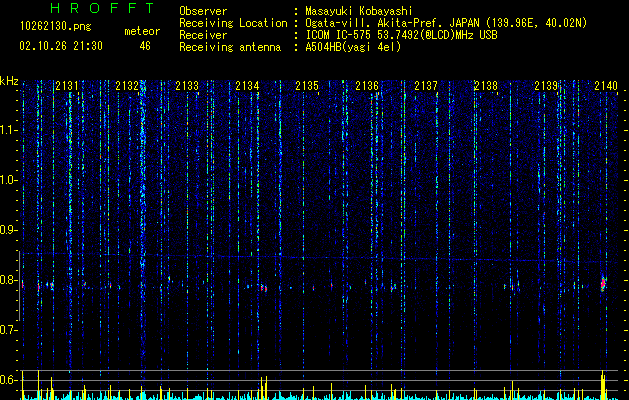This screenshot has height=400, width=629.
Task: Click antenna value A504HB(yagi 4el)
Action: pyautogui.click(x=353, y=47)
